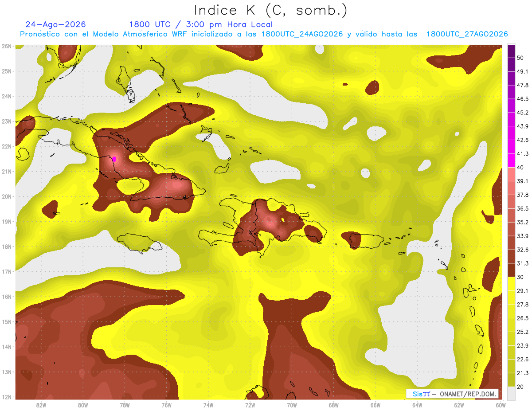Pick the yellow swatch between 25.2 and 26.5
This screenshot has width=532, height=411.
pyautogui.click(x=511, y=325)
